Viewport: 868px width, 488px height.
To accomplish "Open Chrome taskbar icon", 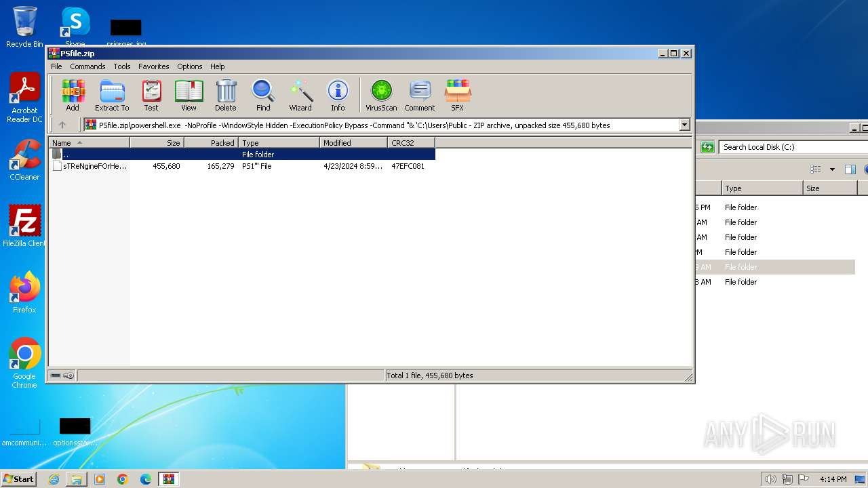I will pyautogui.click(x=123, y=479).
